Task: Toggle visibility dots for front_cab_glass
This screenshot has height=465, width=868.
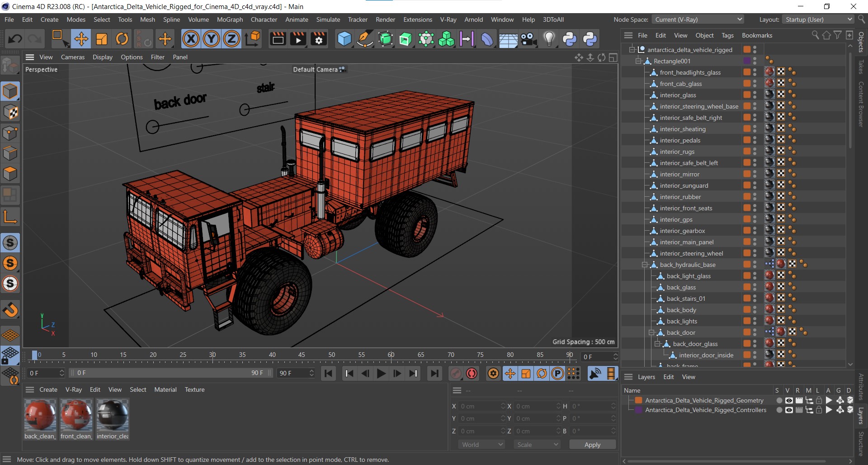Action: coord(755,84)
